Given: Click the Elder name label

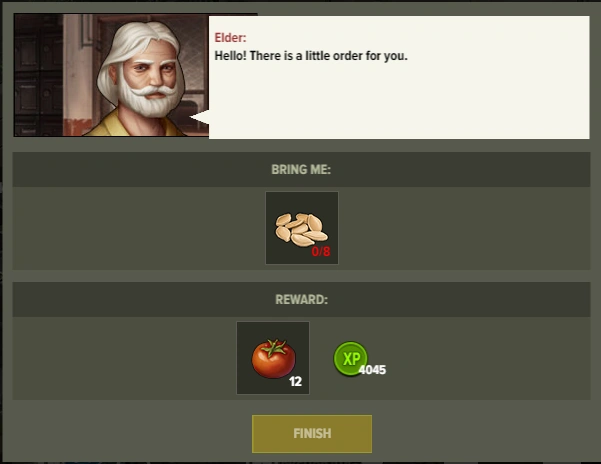Looking at the screenshot, I should pyautogui.click(x=230, y=38).
